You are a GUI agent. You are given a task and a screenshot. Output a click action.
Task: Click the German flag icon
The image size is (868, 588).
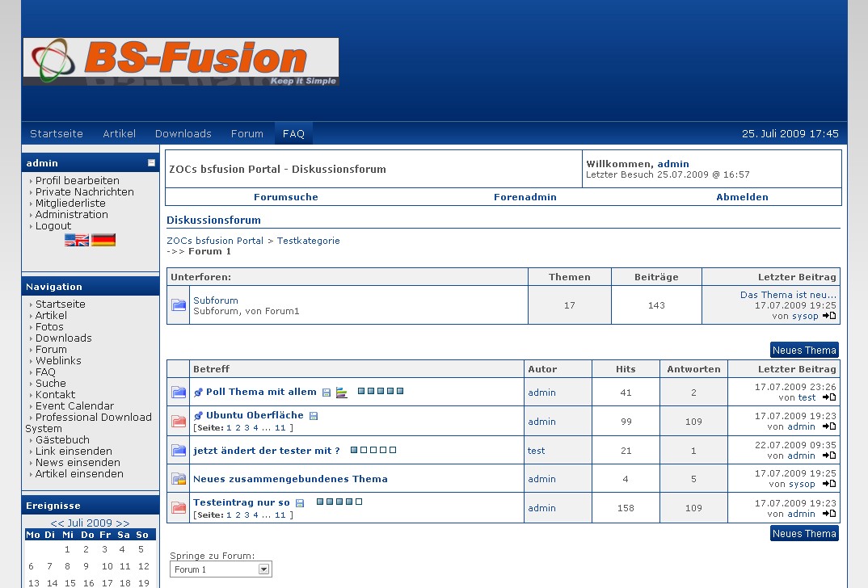[103, 240]
